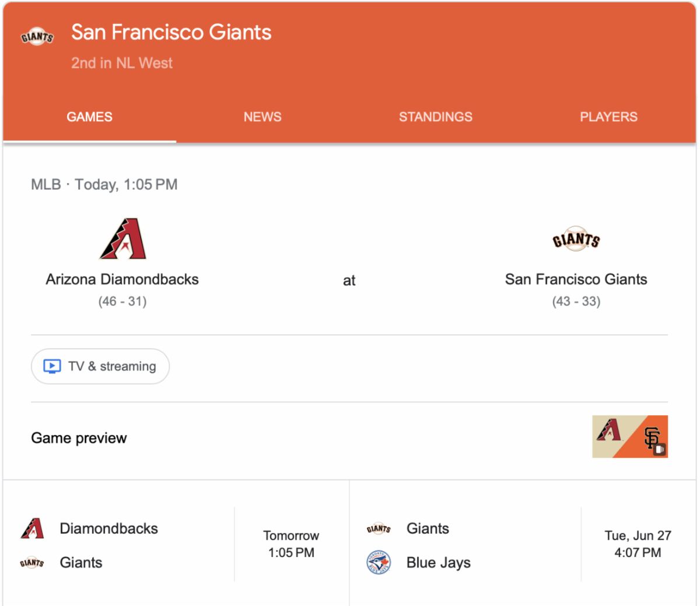Click the Blue Jays team name
The image size is (700, 606).
(438, 563)
